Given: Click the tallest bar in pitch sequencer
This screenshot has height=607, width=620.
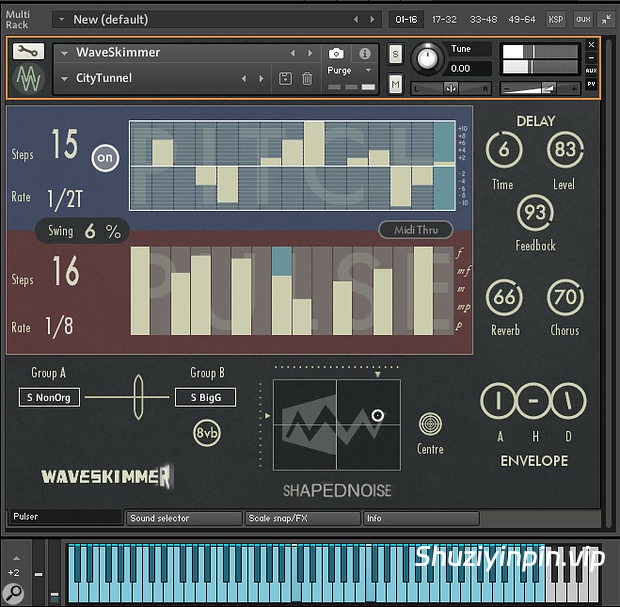Looking at the screenshot, I should click(314, 144).
